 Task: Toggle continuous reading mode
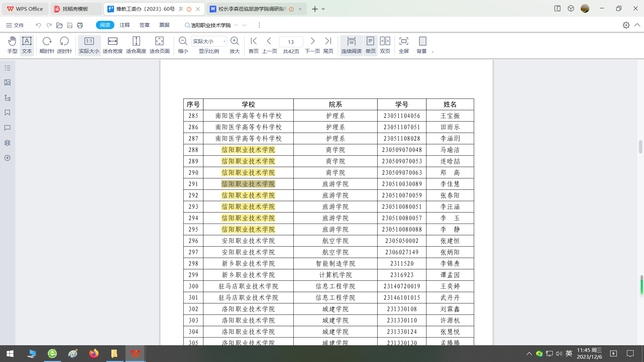coord(351,45)
